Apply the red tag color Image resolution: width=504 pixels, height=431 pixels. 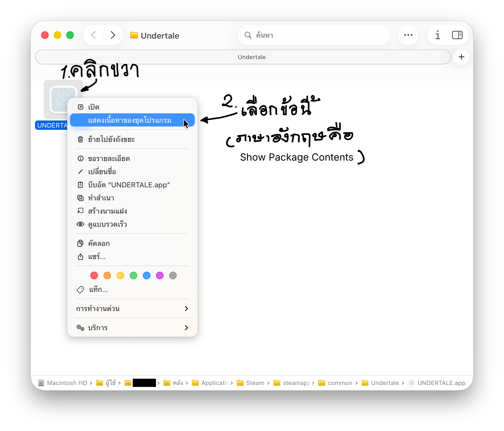(94, 275)
